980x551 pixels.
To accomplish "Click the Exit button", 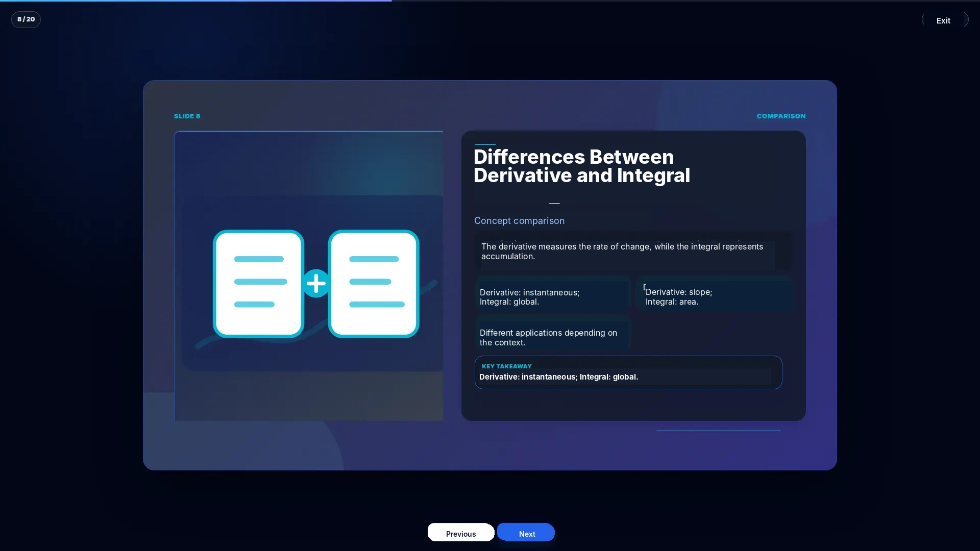I will 944,20.
